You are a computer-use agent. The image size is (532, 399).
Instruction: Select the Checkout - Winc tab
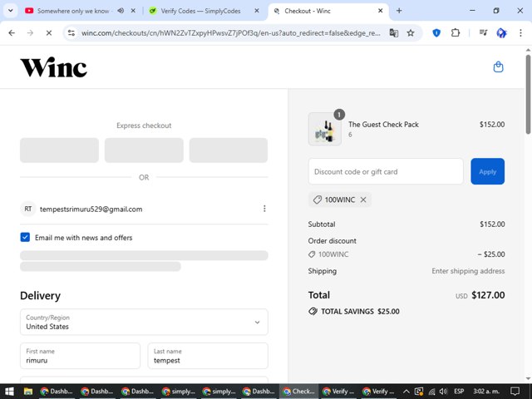tap(308, 11)
